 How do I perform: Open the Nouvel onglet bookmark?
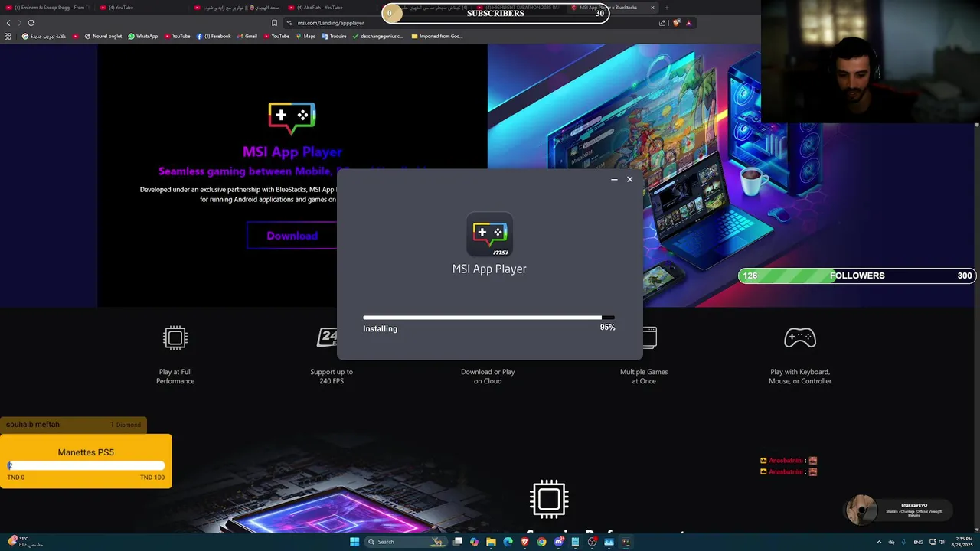103,36
